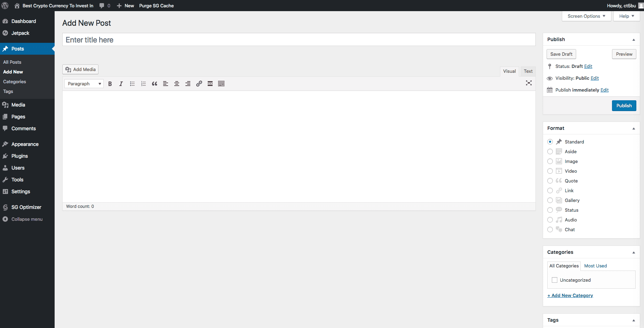Click the insert link icon
Screen dimensions: 644x328
pos(199,84)
